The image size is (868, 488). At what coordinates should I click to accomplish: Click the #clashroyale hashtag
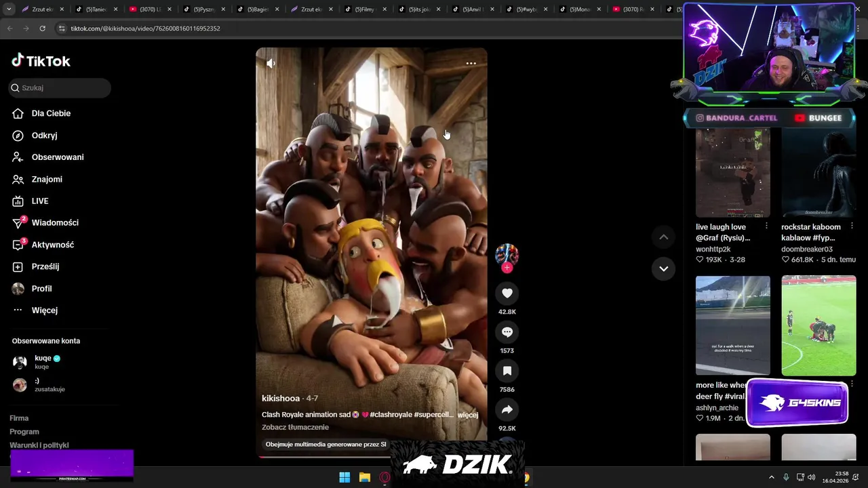pos(390,415)
